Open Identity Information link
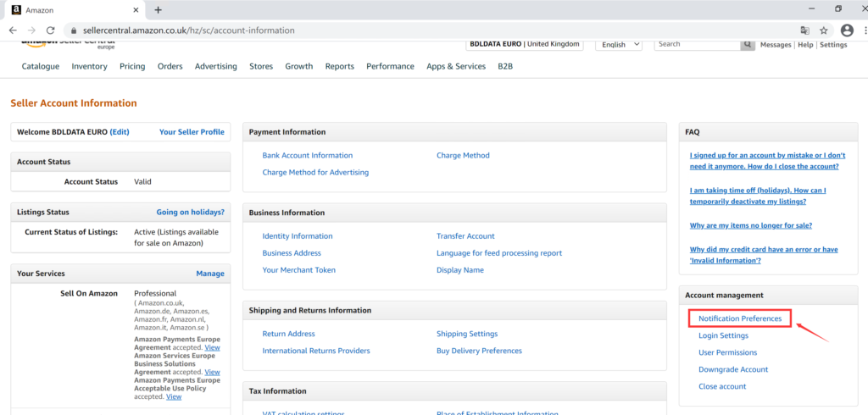This screenshot has height=415, width=868. tap(298, 236)
